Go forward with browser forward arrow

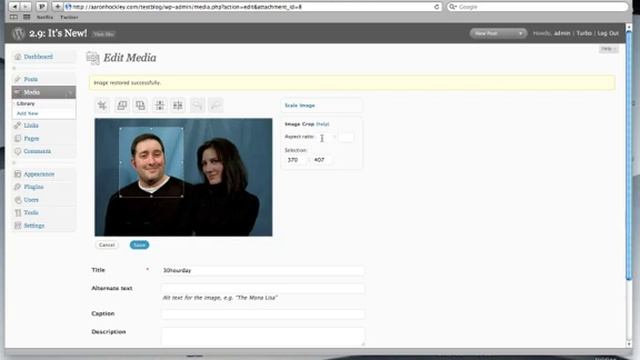pos(25,7)
